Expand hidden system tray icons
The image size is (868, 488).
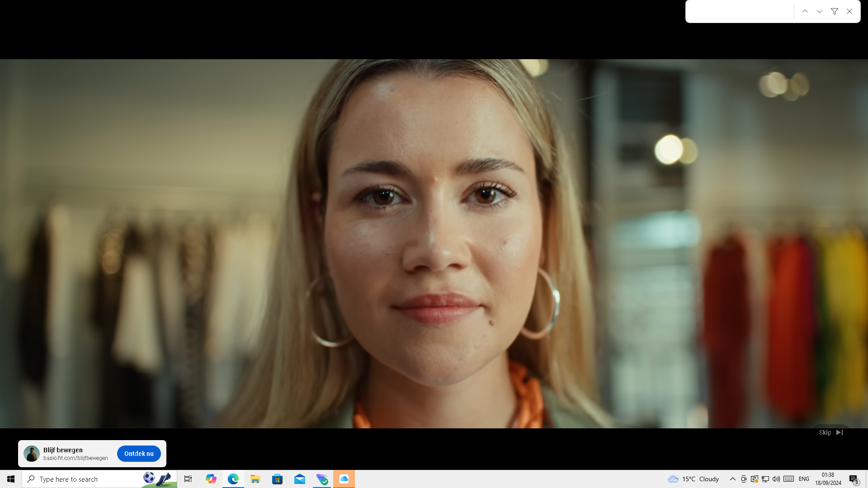pyautogui.click(x=732, y=479)
